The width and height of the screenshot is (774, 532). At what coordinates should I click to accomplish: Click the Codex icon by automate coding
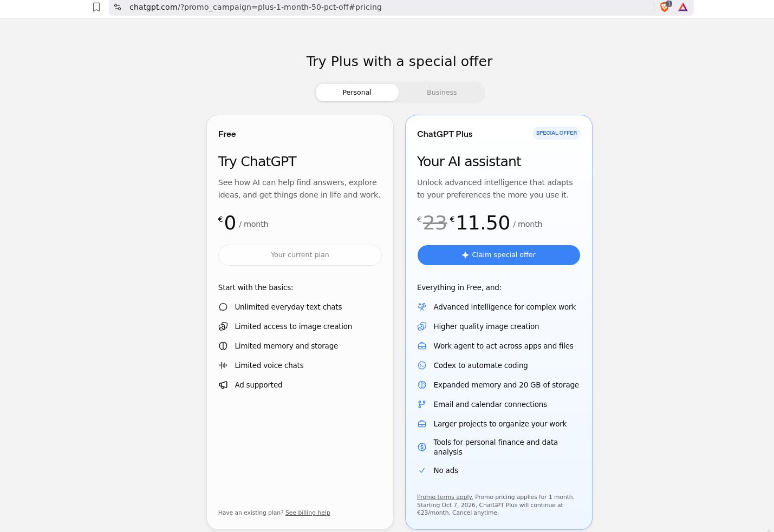(422, 365)
